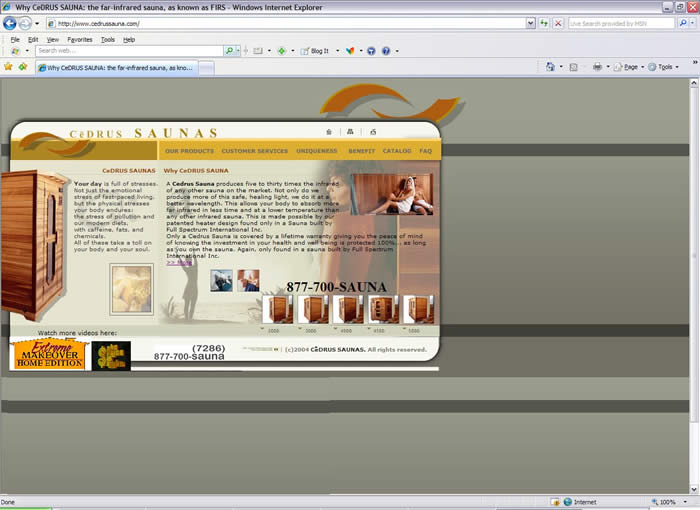Open the recent pages dropdown beside Forward
The width and height of the screenshot is (700, 510).
37,23
